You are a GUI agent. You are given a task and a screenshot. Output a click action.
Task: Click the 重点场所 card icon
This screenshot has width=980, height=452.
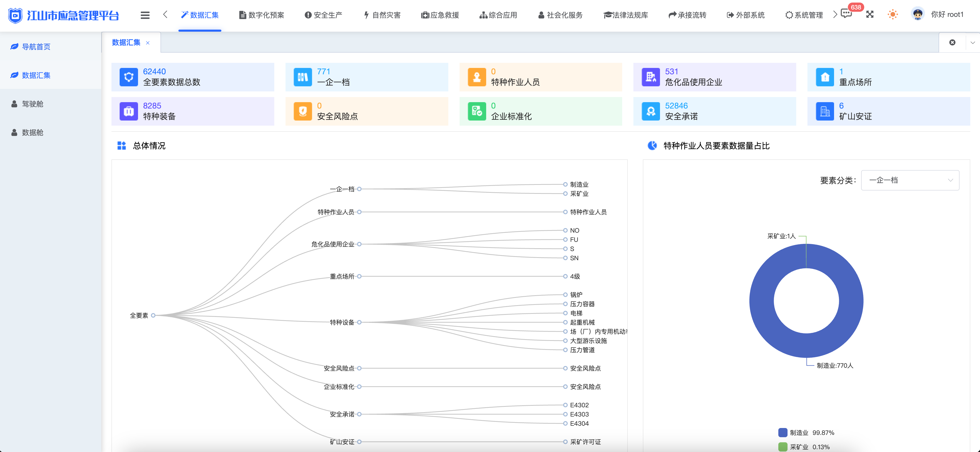[825, 77]
